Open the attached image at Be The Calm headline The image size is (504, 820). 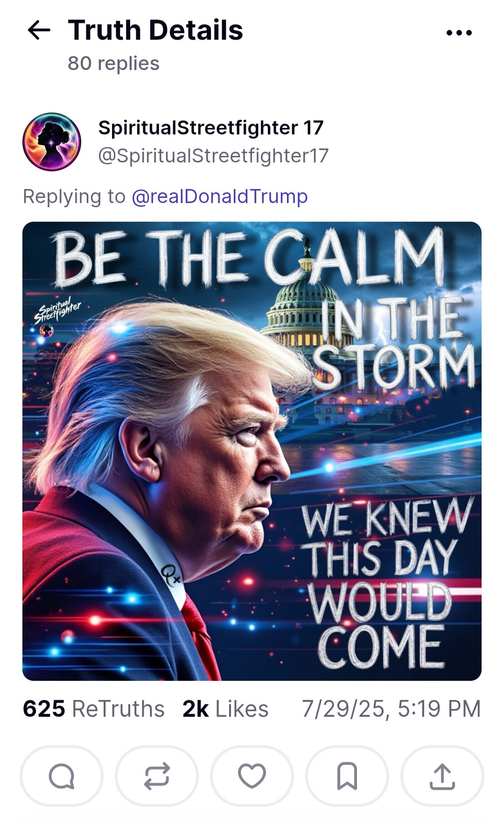pos(250,257)
